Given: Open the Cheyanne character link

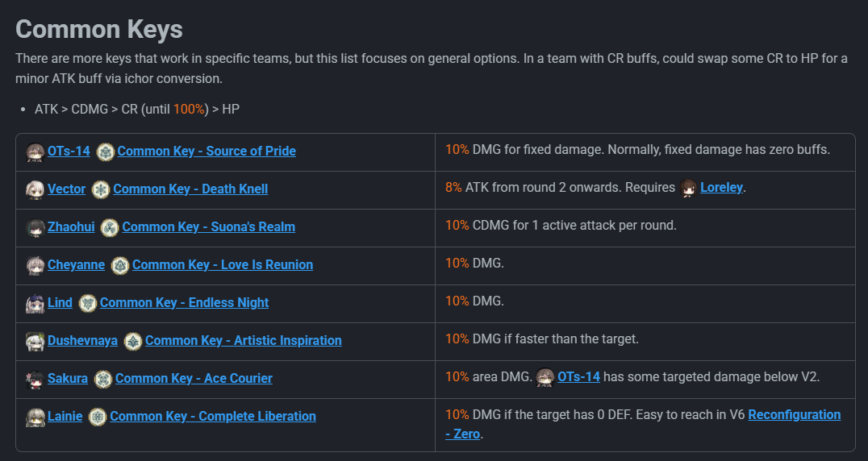Looking at the screenshot, I should [76, 265].
